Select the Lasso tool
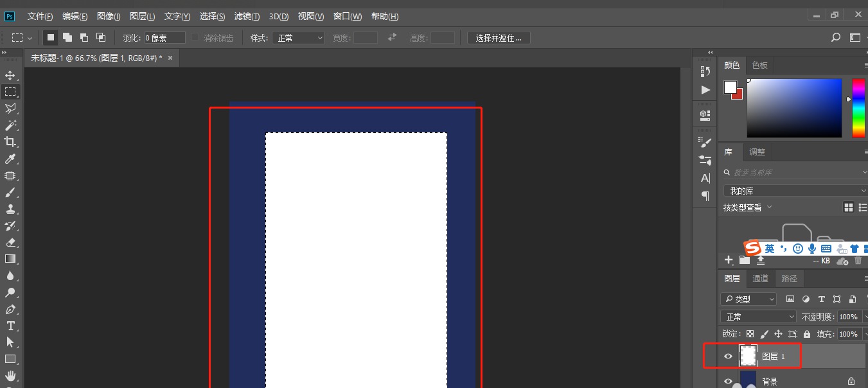This screenshot has height=388, width=868. (11, 108)
